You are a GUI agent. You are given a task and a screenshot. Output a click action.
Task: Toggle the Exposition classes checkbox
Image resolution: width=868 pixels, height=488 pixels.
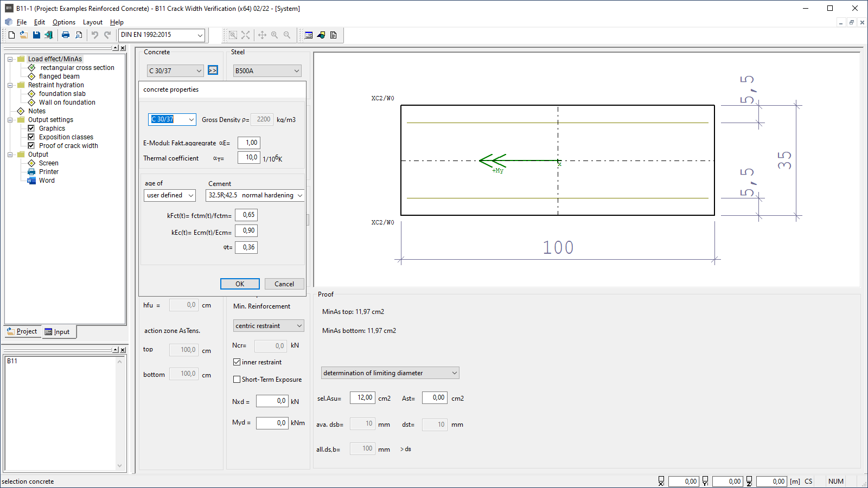(x=31, y=137)
